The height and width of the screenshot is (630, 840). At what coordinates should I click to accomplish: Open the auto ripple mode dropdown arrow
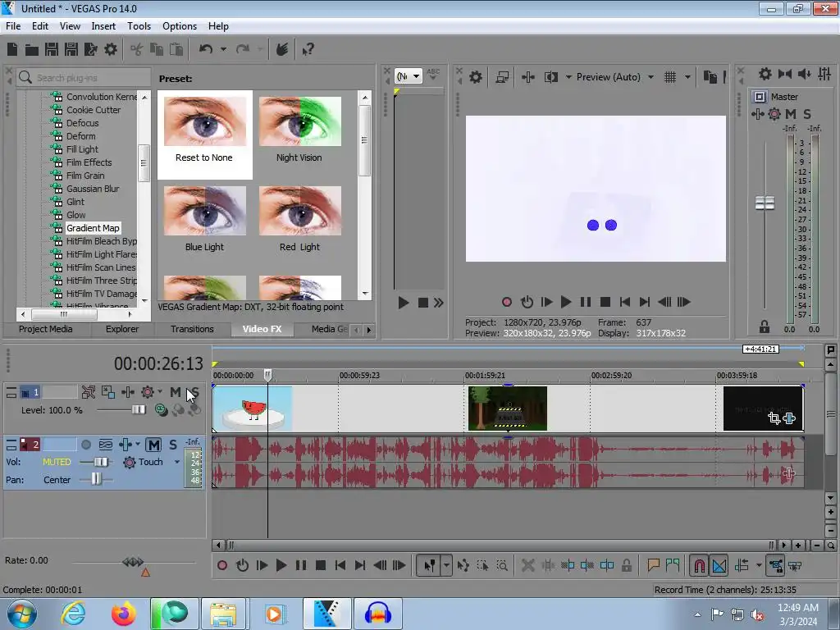coord(759,565)
